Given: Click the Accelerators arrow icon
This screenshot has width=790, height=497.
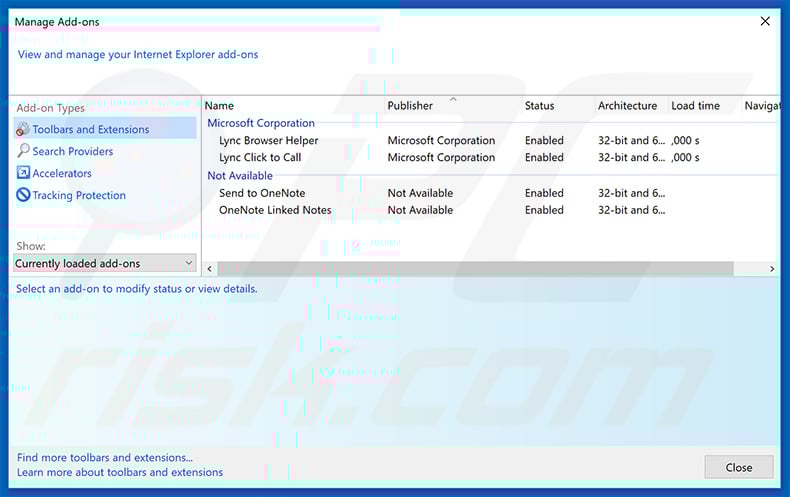Looking at the screenshot, I should click(x=23, y=173).
